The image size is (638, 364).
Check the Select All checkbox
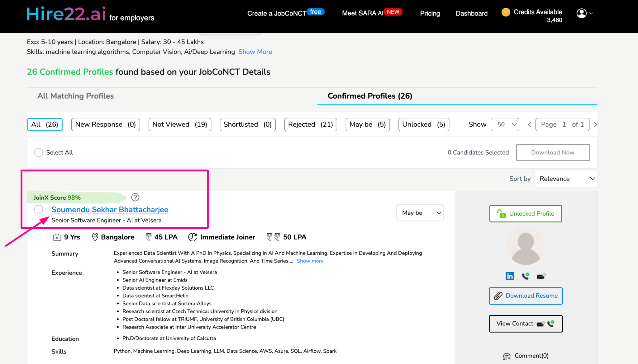[39, 152]
